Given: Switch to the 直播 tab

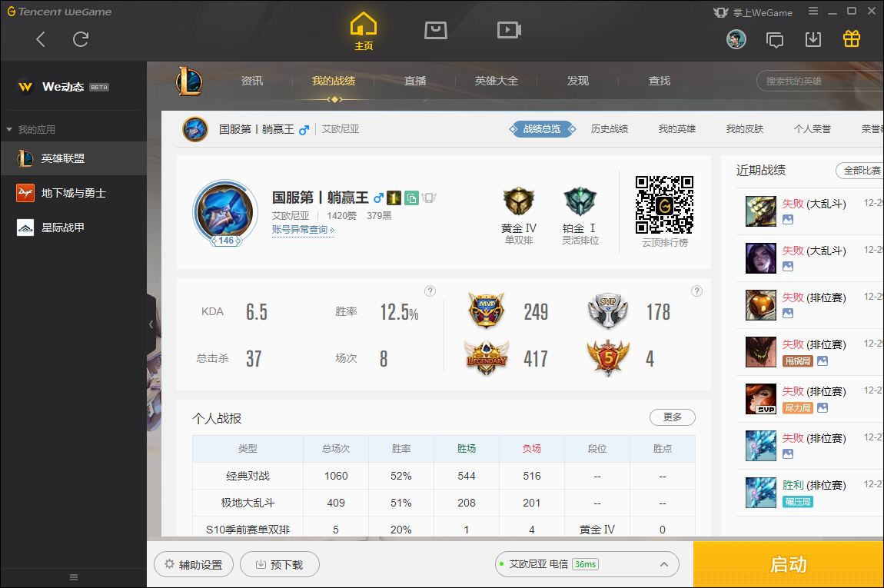Looking at the screenshot, I should (x=415, y=81).
